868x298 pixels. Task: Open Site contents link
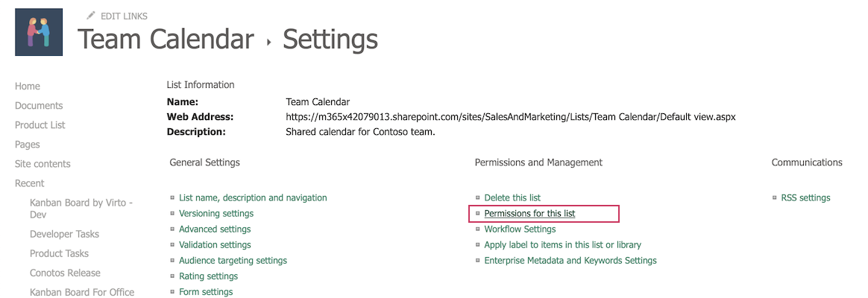pos(43,164)
